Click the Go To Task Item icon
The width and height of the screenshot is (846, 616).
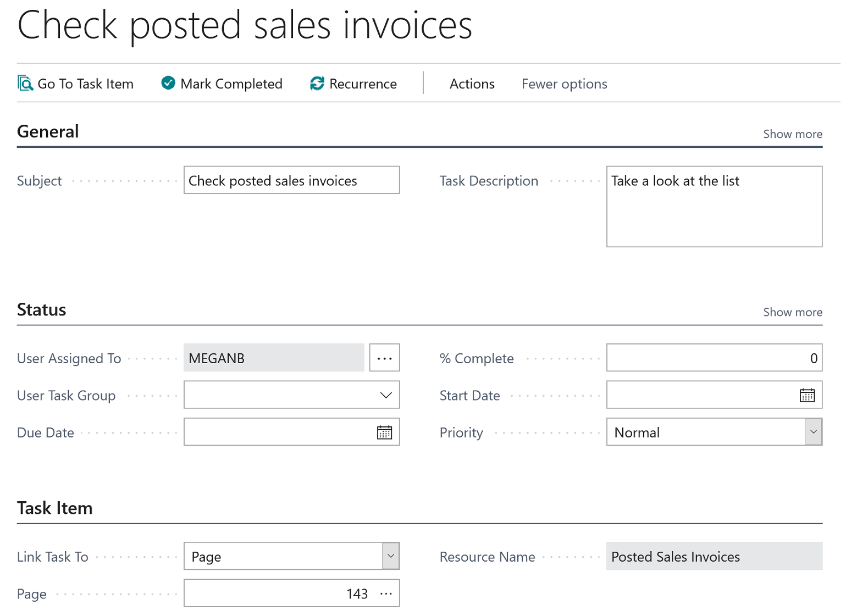click(24, 83)
